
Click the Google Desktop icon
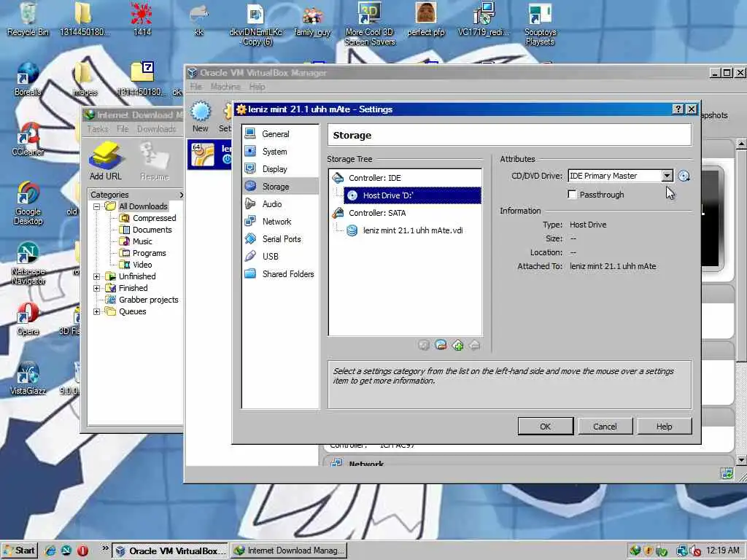coord(28,203)
